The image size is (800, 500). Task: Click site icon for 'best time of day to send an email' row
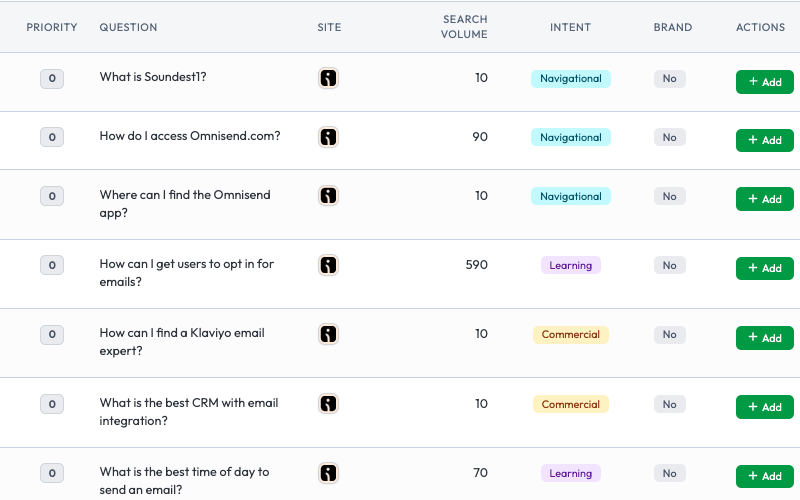[x=329, y=473]
